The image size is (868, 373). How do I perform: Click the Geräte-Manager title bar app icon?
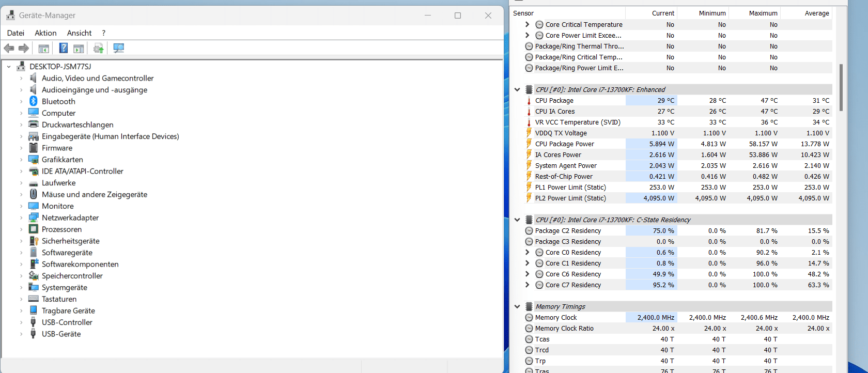pyautogui.click(x=11, y=15)
